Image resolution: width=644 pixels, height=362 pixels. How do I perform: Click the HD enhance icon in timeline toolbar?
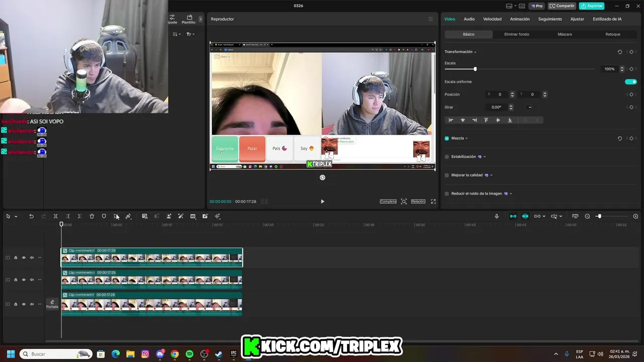[193, 216]
